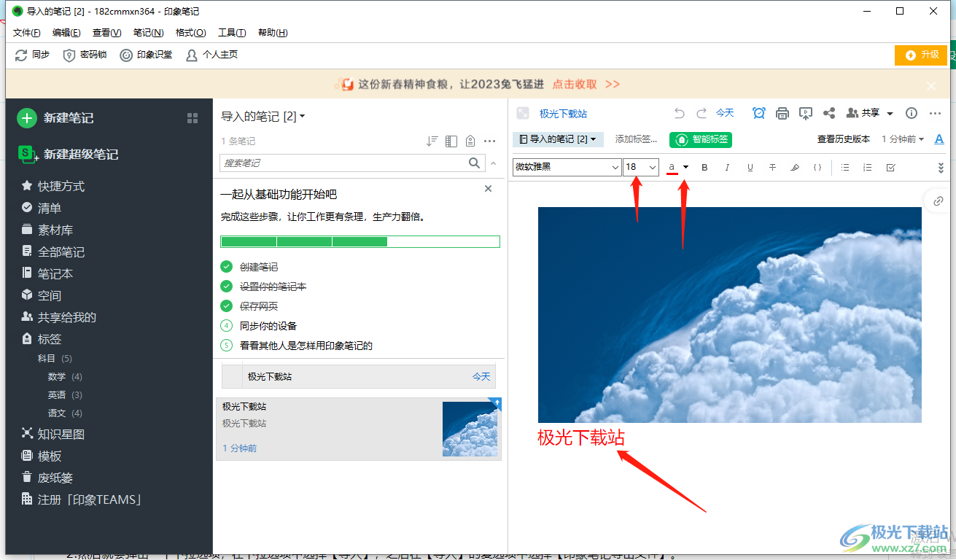View history versions (查看历史版本)

point(844,139)
